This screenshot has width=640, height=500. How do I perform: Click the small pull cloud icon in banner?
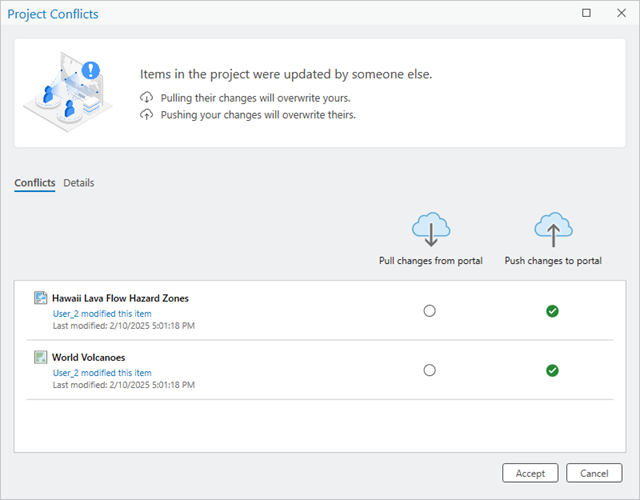click(x=147, y=98)
